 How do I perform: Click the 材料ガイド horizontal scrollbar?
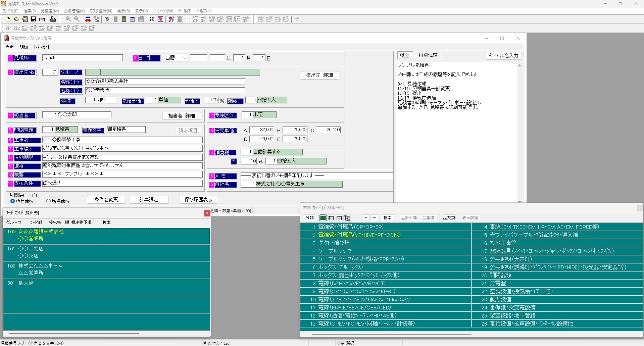[x=392, y=334]
